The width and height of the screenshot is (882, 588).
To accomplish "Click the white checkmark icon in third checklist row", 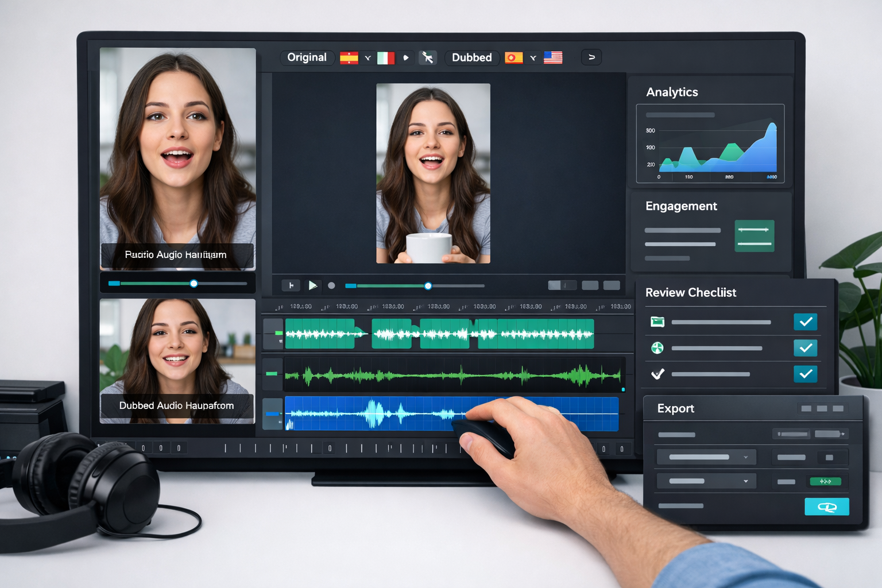I will pos(657,374).
